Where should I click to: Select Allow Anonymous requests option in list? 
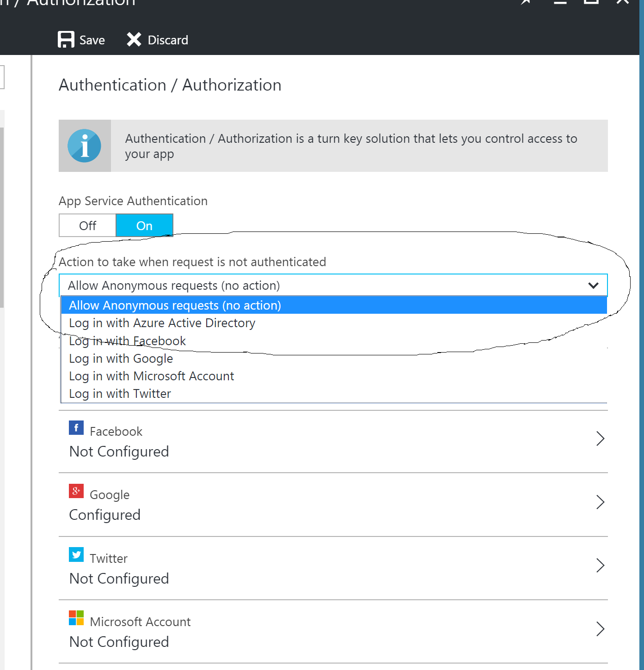coord(334,305)
